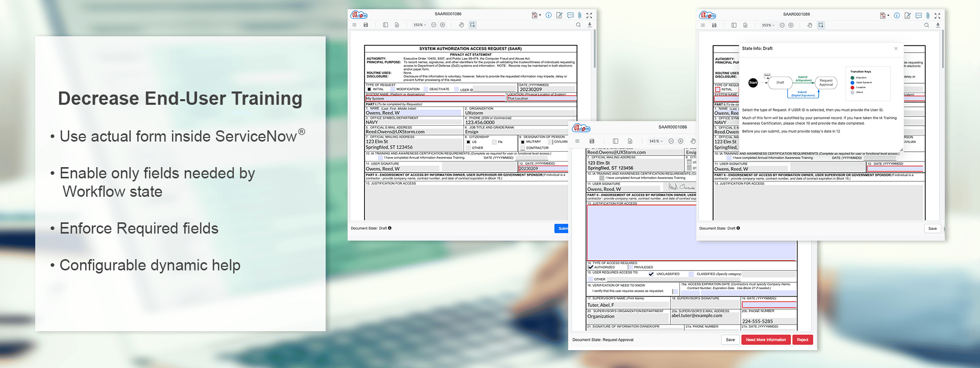Click save disk icon in 141% window
The width and height of the screenshot is (980, 368).
[x=592, y=141]
